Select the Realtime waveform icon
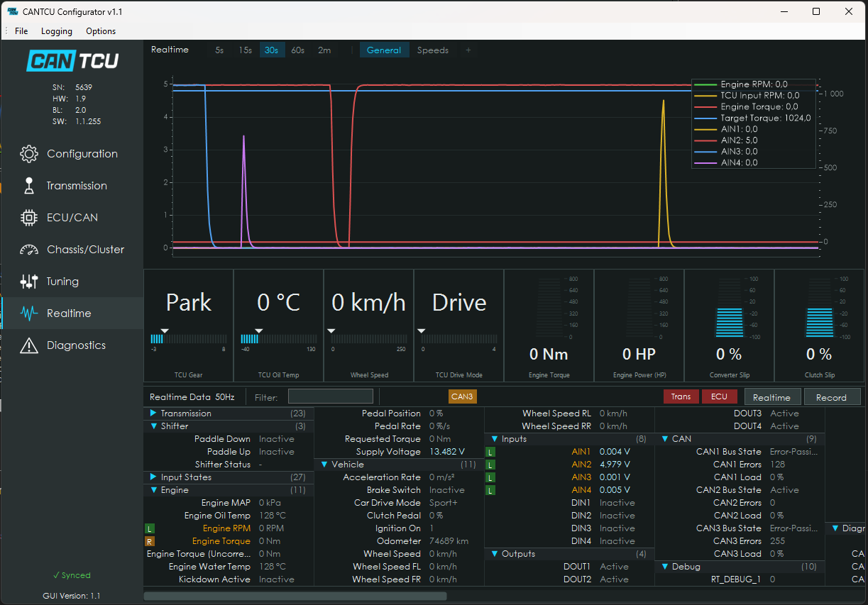Screen dimensions: 868x605 tap(28, 313)
